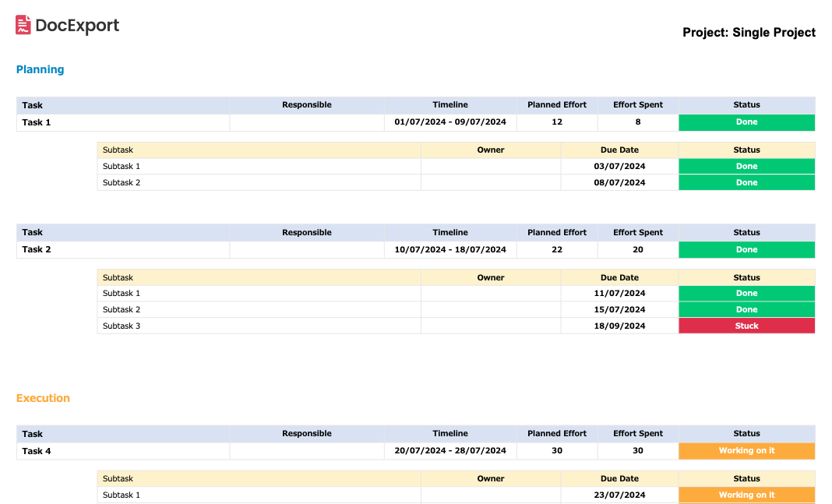Click Task 2 effort spent value 20
Viewport: 832px width, 504px height.
pyautogui.click(x=638, y=249)
